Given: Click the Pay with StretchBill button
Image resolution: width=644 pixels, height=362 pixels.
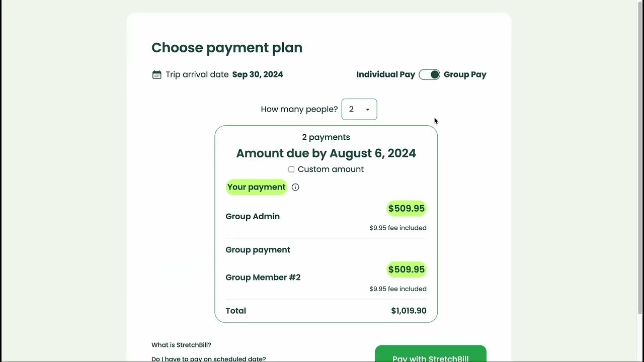Looking at the screenshot, I should pos(430,355).
